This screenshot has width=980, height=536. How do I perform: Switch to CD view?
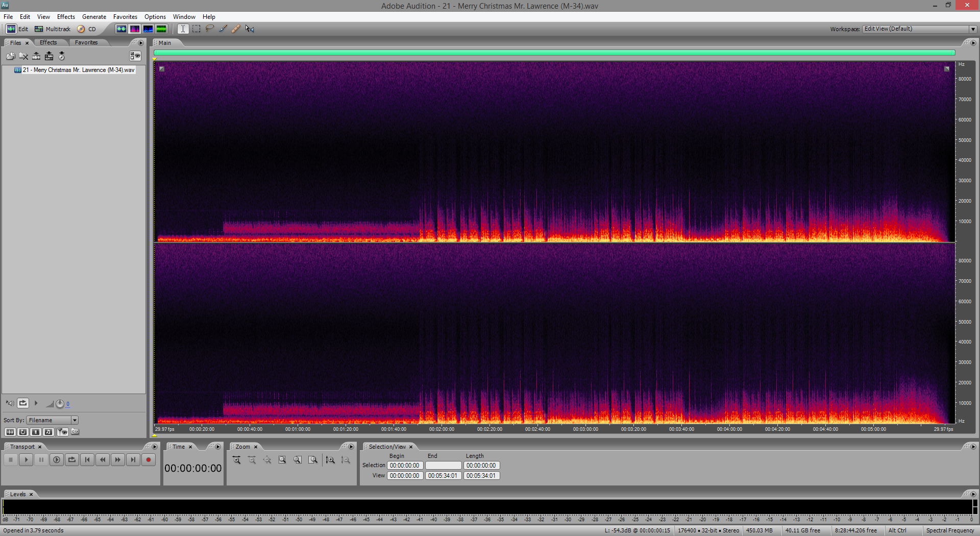[87, 29]
